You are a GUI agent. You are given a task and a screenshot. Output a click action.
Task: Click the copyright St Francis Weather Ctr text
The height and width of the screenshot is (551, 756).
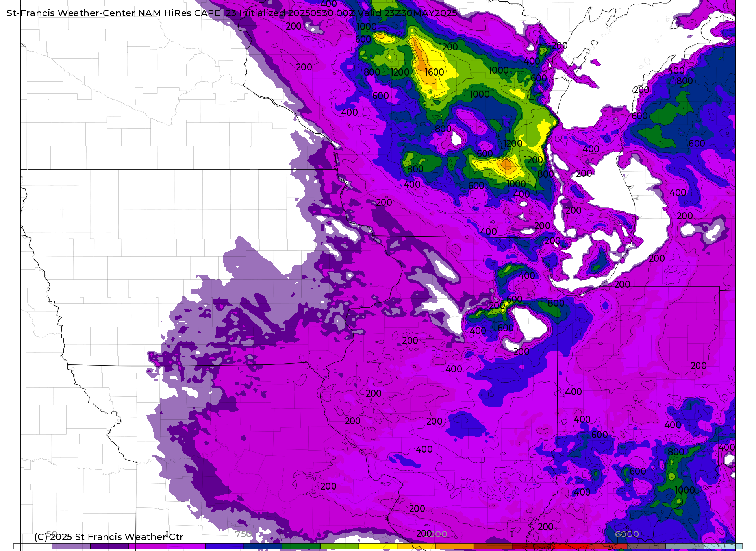(109, 537)
